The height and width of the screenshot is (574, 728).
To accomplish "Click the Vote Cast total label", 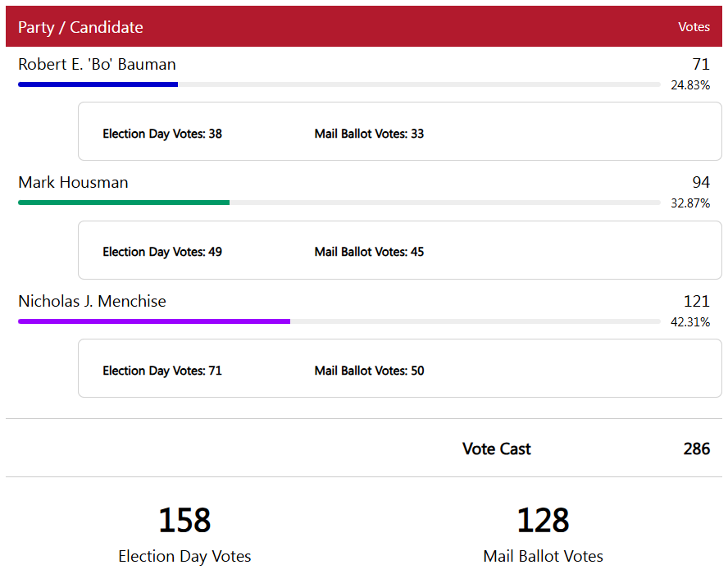I will [496, 449].
